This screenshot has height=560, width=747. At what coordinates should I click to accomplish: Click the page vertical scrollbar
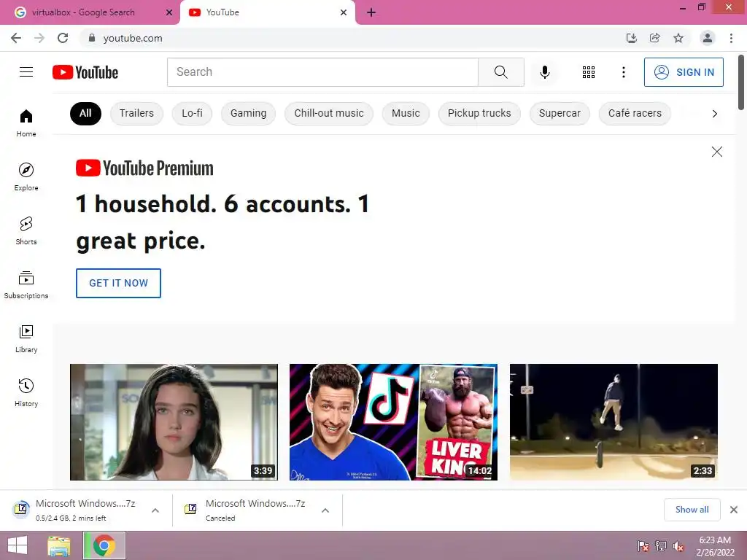pos(741,83)
